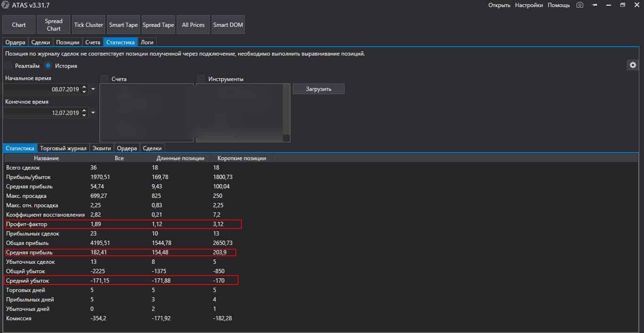Open the All Prices module
Screen dimensions: 644x333
click(193, 24)
